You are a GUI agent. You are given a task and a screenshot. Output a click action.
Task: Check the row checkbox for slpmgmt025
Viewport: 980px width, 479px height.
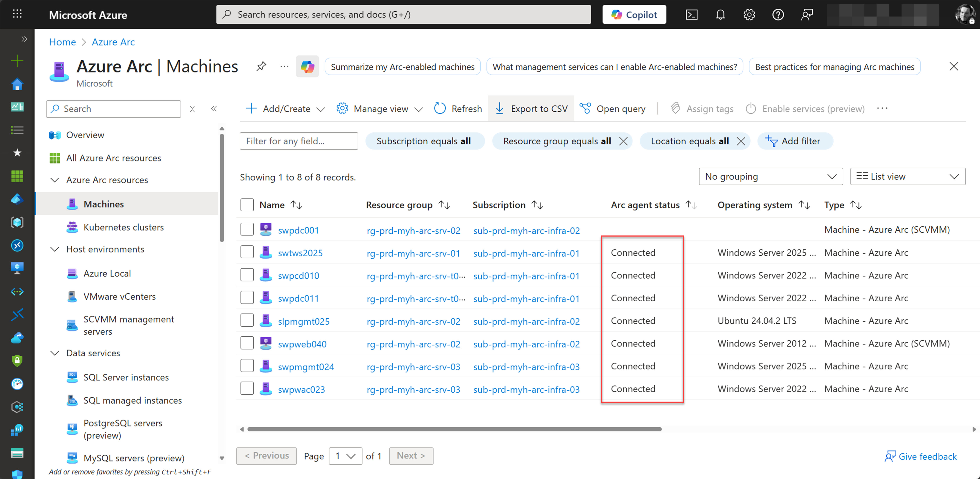247,320
